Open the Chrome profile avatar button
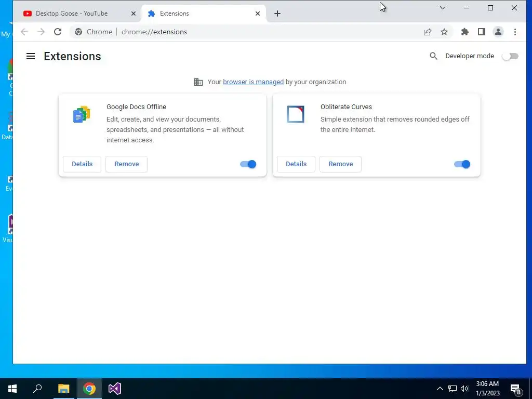The image size is (532, 399). (x=498, y=32)
